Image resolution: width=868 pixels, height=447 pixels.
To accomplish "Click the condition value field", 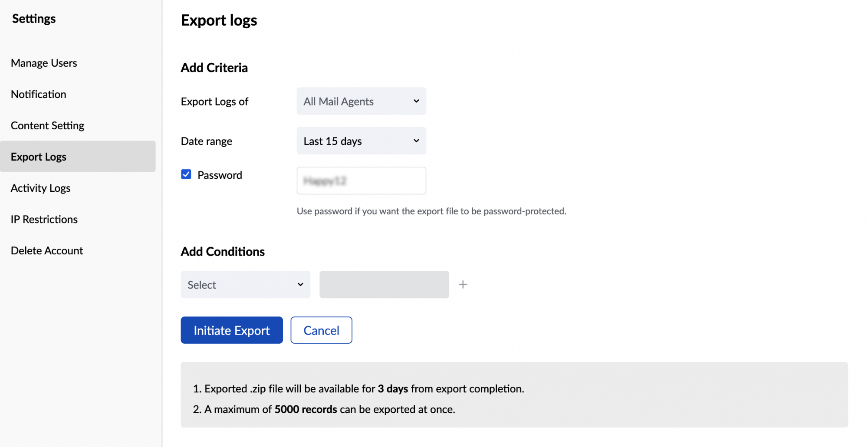I will tap(384, 284).
